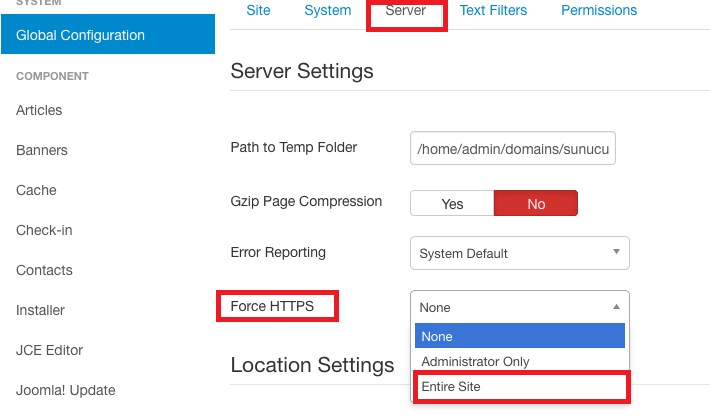Click the Server Settings heading
Image resolution: width=710 pixels, height=418 pixels.
point(302,71)
